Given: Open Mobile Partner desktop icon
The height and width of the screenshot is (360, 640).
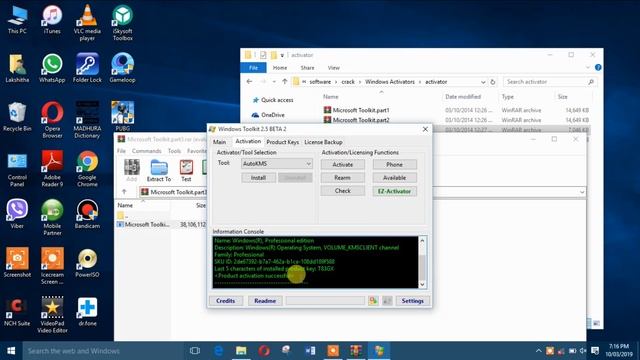Looking at the screenshot, I should pos(52,217).
